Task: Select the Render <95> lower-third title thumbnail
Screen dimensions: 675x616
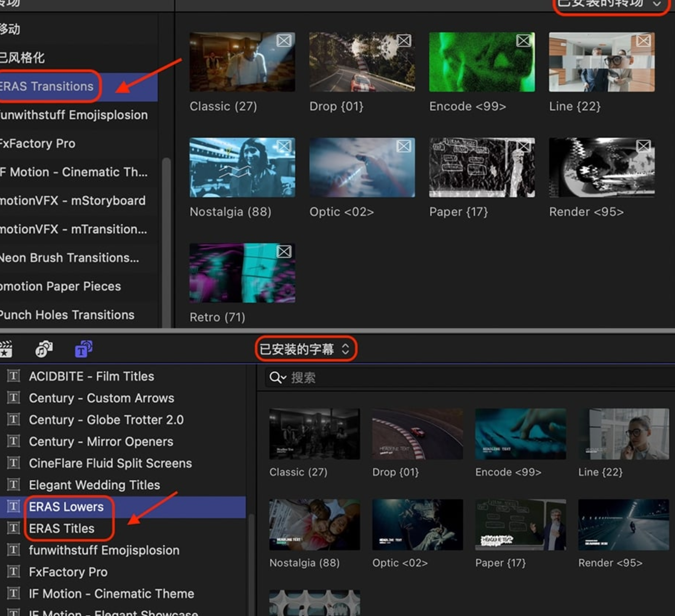Action: 624,525
